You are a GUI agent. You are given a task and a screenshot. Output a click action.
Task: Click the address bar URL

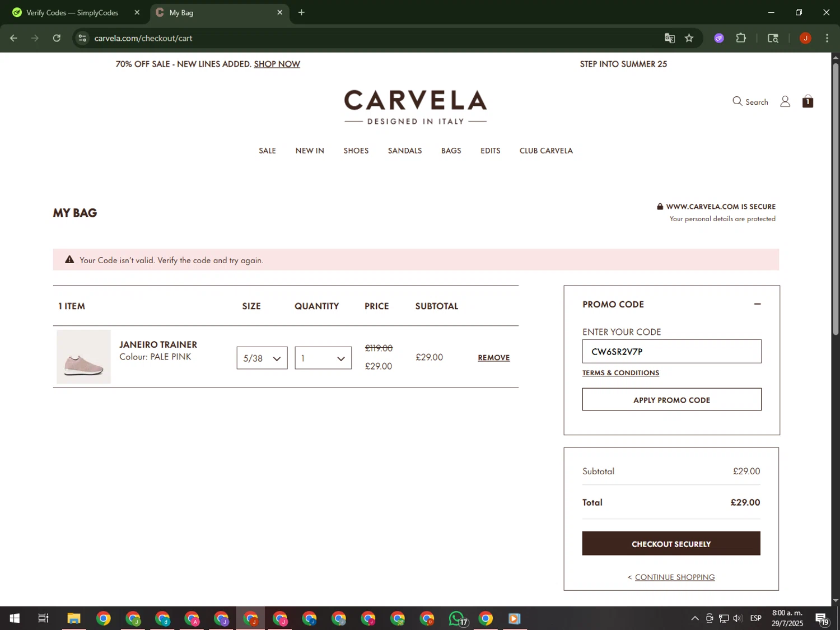tap(143, 38)
